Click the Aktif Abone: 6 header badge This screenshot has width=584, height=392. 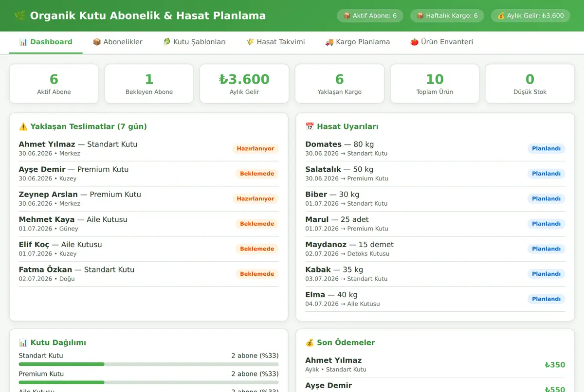tap(370, 16)
